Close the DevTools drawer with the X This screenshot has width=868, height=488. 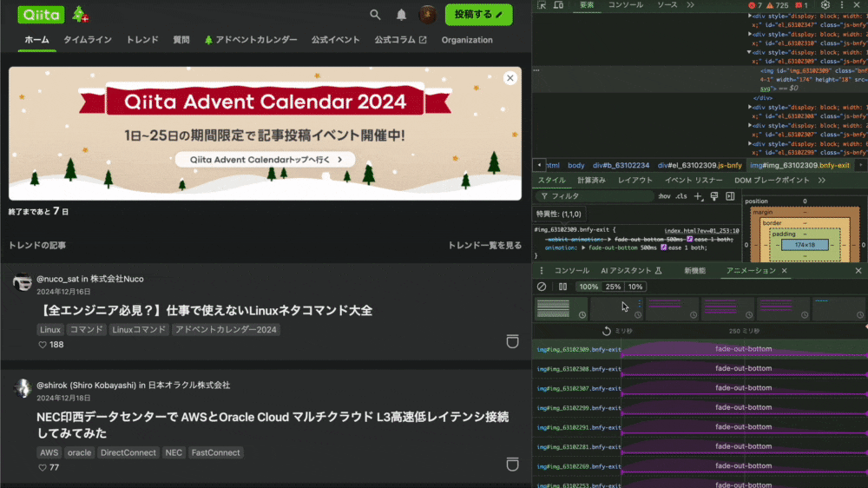pyautogui.click(x=858, y=271)
